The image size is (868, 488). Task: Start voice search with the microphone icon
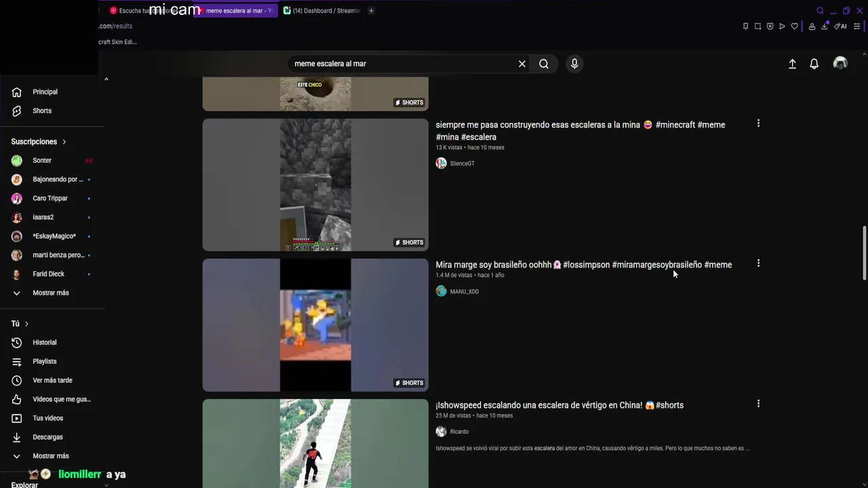click(574, 64)
